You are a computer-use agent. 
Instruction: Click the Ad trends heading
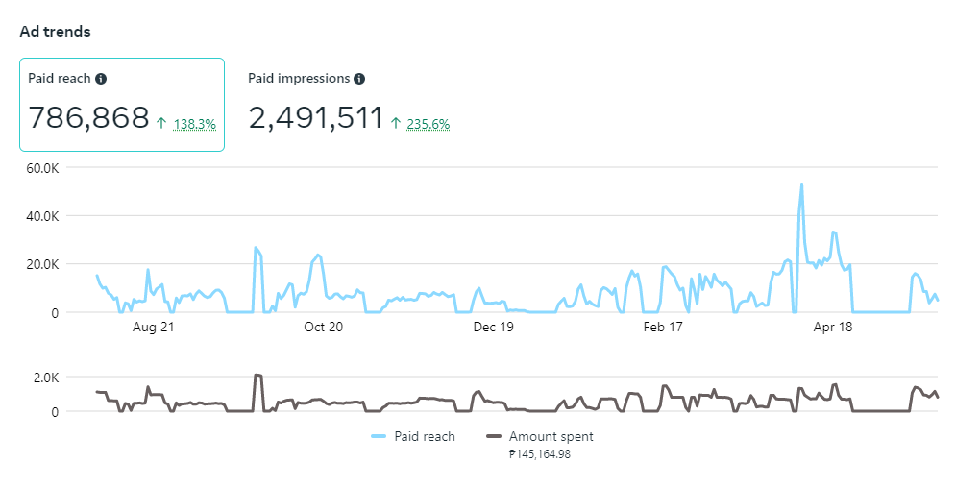click(55, 32)
